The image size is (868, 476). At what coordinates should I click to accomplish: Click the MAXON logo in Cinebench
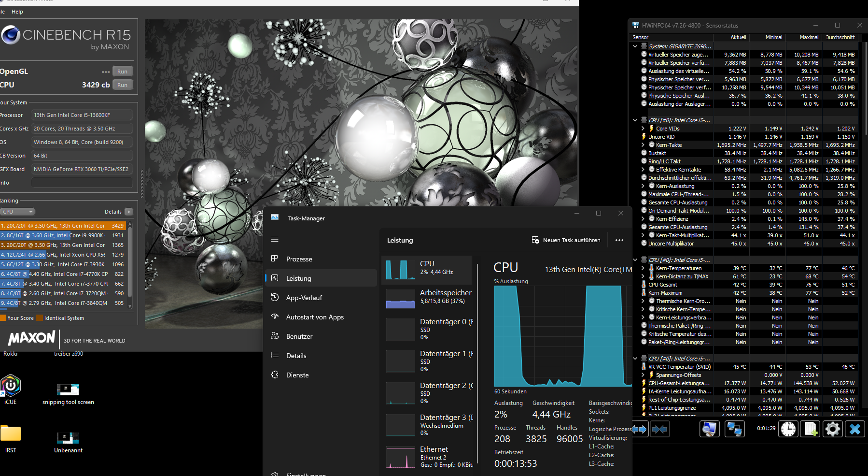click(x=32, y=338)
